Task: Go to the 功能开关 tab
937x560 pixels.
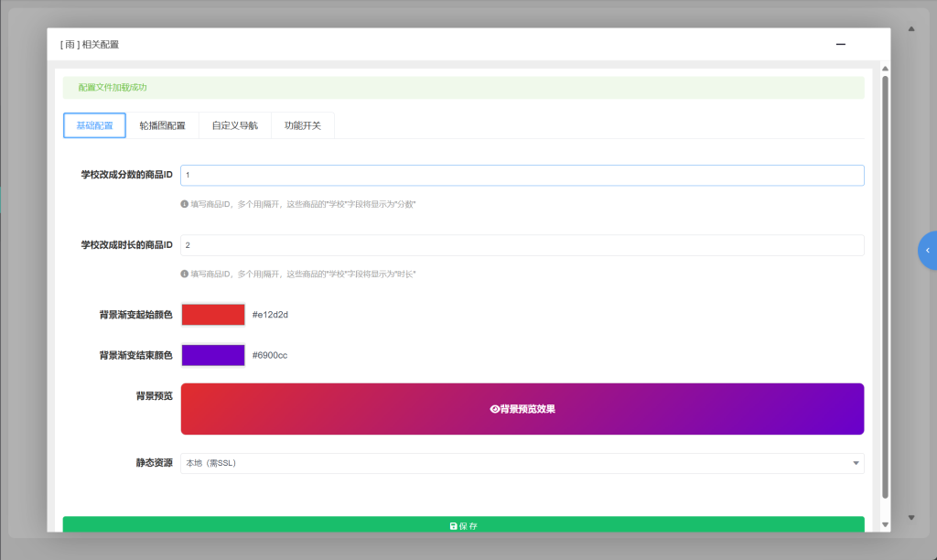Action: coord(302,125)
